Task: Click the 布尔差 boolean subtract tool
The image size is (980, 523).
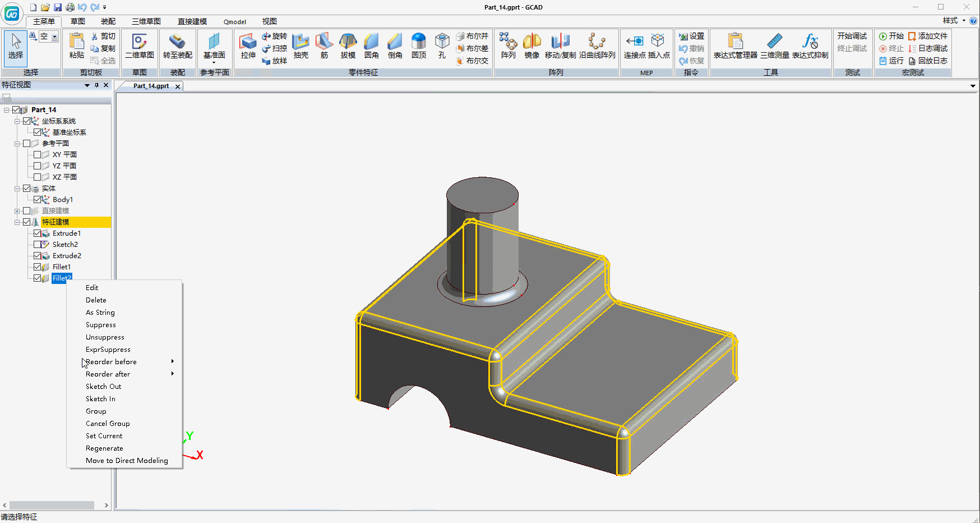Action: [x=472, y=49]
